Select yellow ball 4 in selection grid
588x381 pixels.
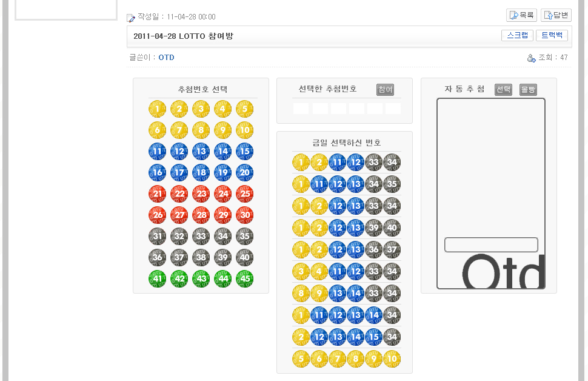pos(222,109)
